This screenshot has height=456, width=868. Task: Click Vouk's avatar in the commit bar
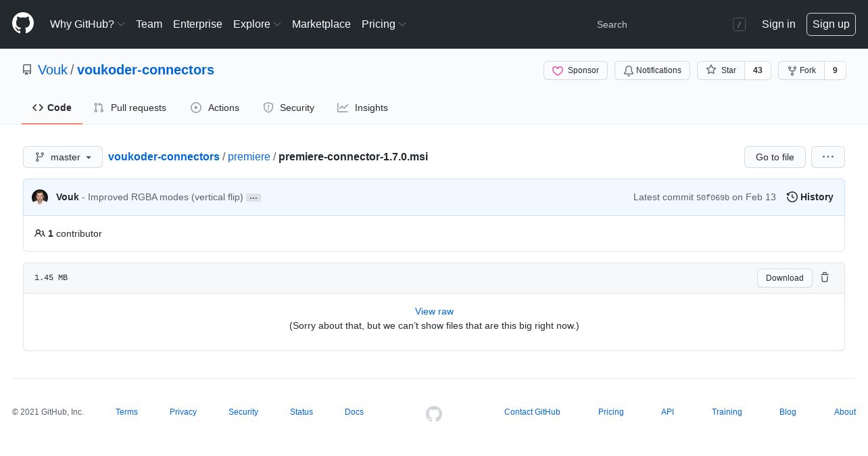(x=40, y=197)
